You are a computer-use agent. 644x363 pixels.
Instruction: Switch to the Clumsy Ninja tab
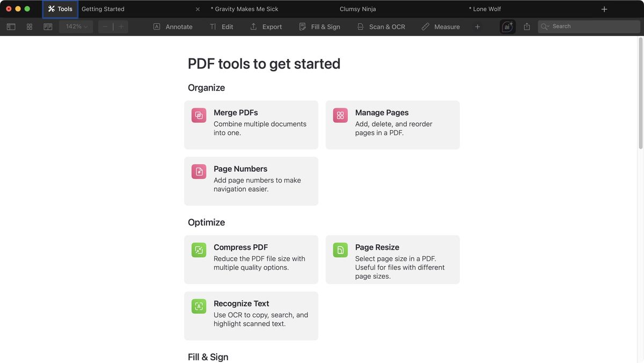(357, 9)
